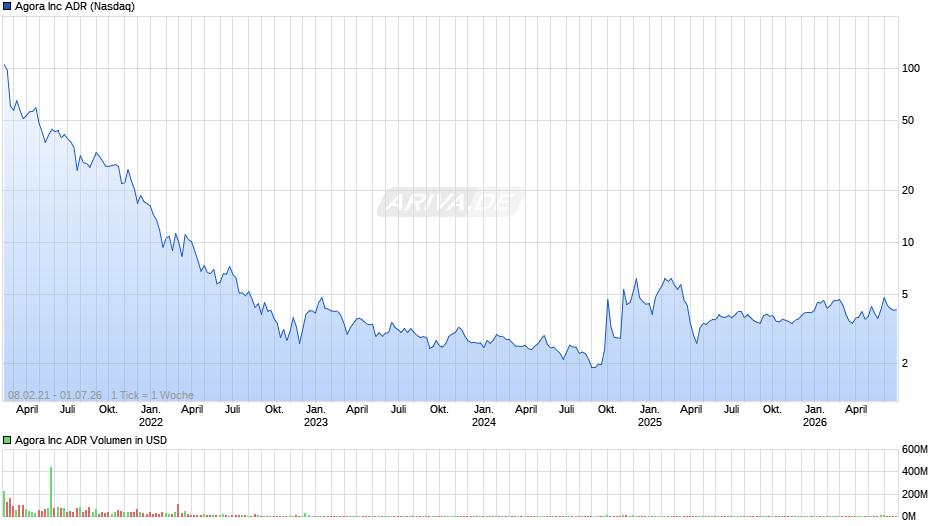The width and height of the screenshot is (940, 526).
Task: Click the volume axis label '400M'
Action: pos(914,471)
